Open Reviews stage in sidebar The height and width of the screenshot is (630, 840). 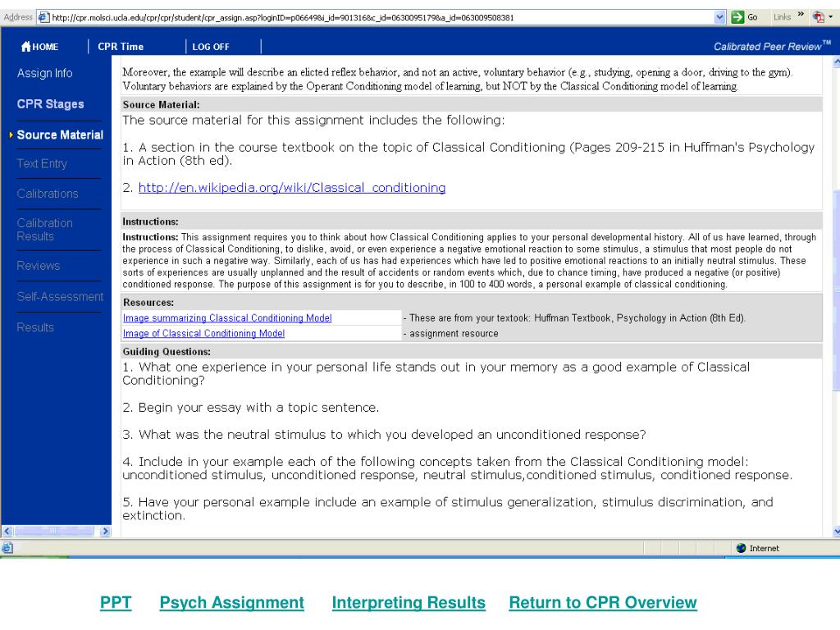[38, 266]
